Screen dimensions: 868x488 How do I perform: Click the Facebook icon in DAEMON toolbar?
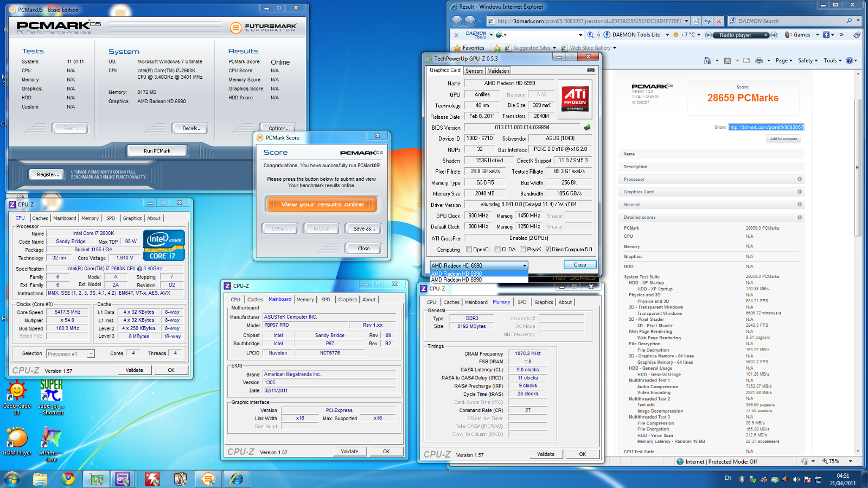coord(826,35)
